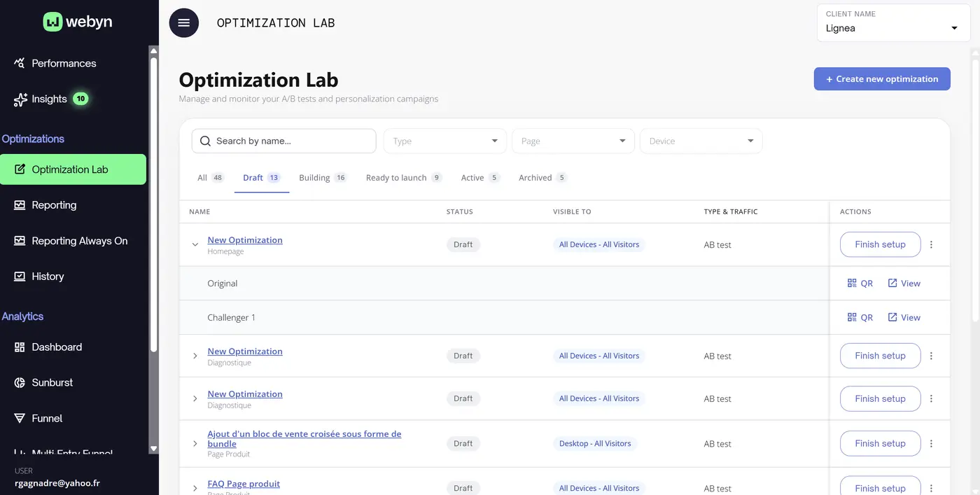Image resolution: width=980 pixels, height=495 pixels.
Task: Switch to the Building tab
Action: pyautogui.click(x=323, y=178)
